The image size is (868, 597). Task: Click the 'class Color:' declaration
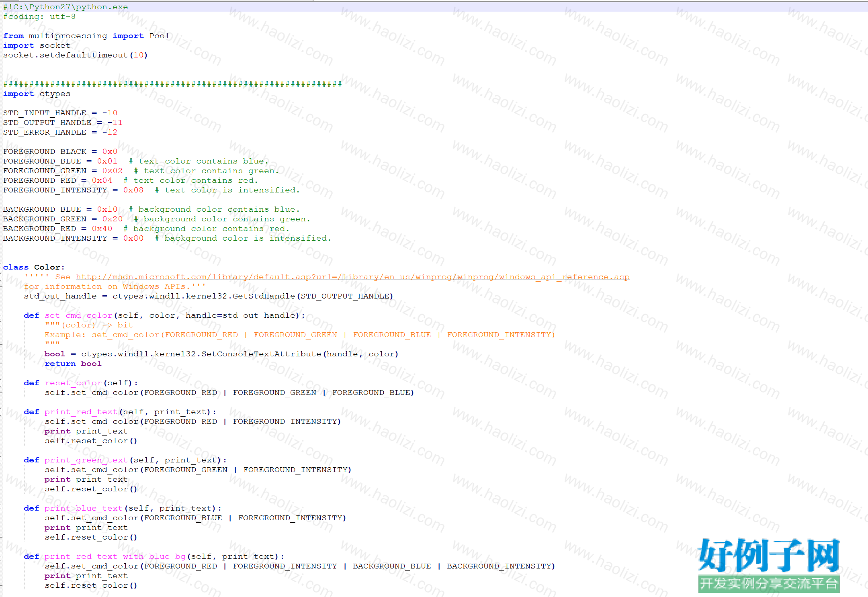pos(34,267)
